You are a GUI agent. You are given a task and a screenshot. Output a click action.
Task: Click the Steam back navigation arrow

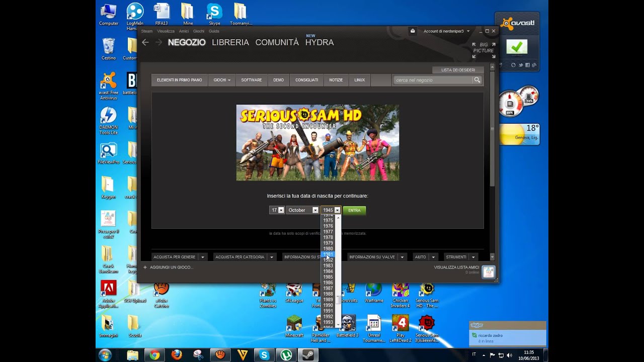pos(145,42)
